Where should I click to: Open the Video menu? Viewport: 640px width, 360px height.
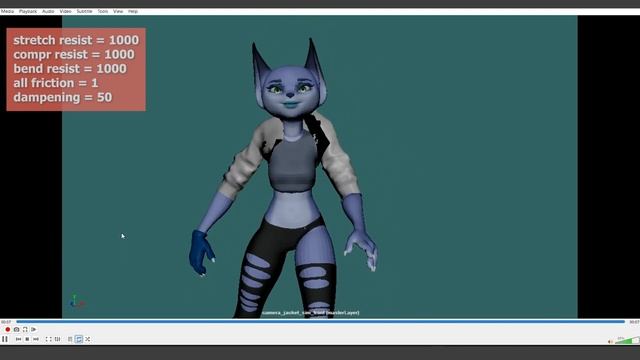[x=65, y=11]
